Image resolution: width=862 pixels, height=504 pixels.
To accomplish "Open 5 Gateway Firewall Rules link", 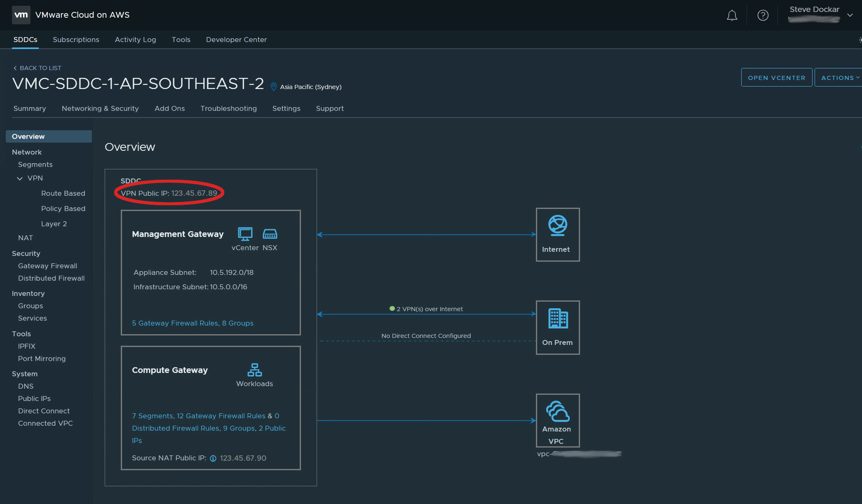I will coord(175,323).
